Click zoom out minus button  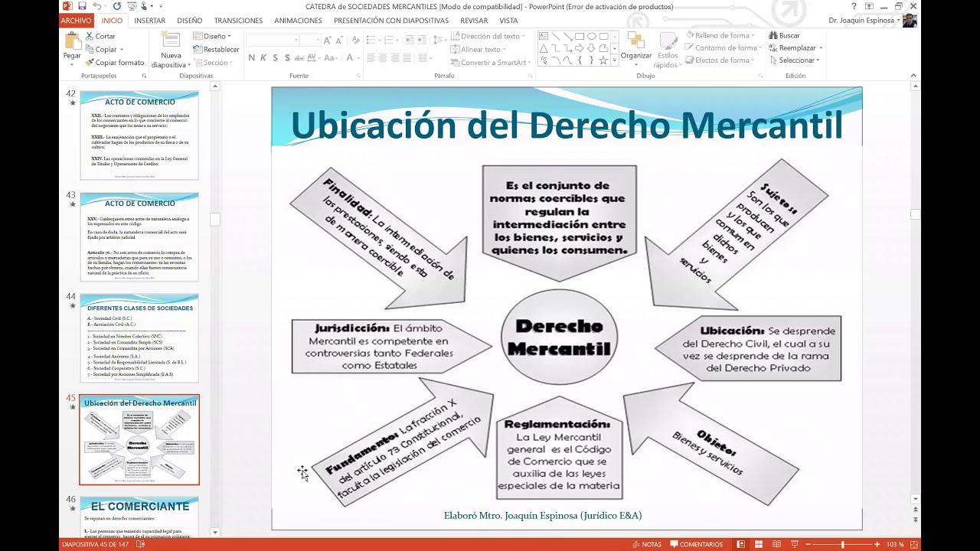(808, 544)
